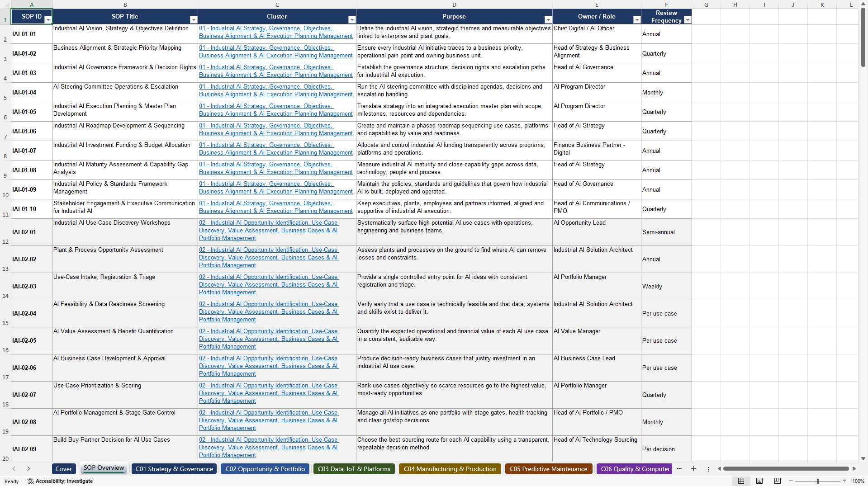Open cluster link in IAI-01-10 row
Viewport: 868px width, 486px height.
tap(275, 207)
